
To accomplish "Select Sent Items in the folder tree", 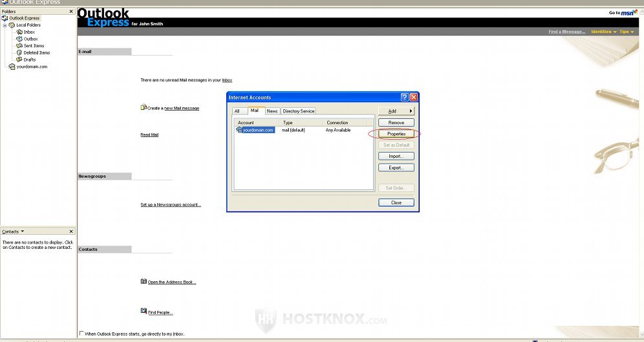I will click(34, 46).
